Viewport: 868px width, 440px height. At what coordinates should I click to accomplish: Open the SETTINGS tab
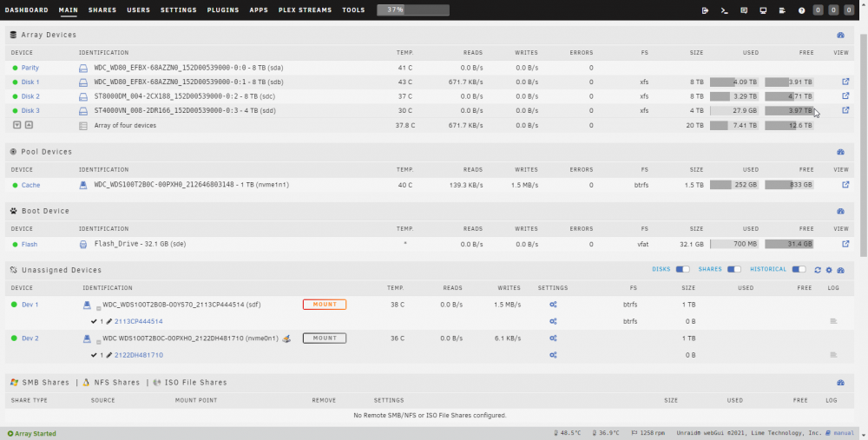click(179, 10)
